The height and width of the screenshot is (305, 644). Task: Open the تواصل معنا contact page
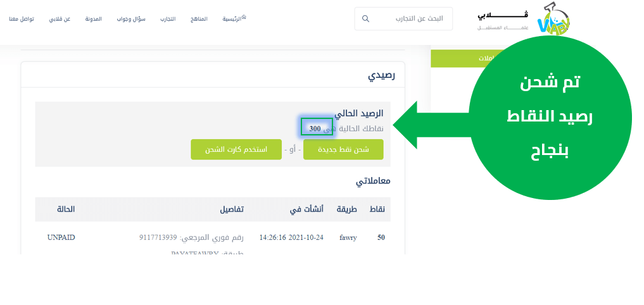point(22,19)
